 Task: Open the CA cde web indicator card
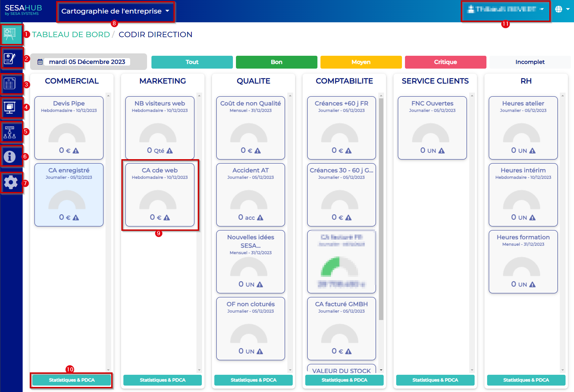click(160, 195)
